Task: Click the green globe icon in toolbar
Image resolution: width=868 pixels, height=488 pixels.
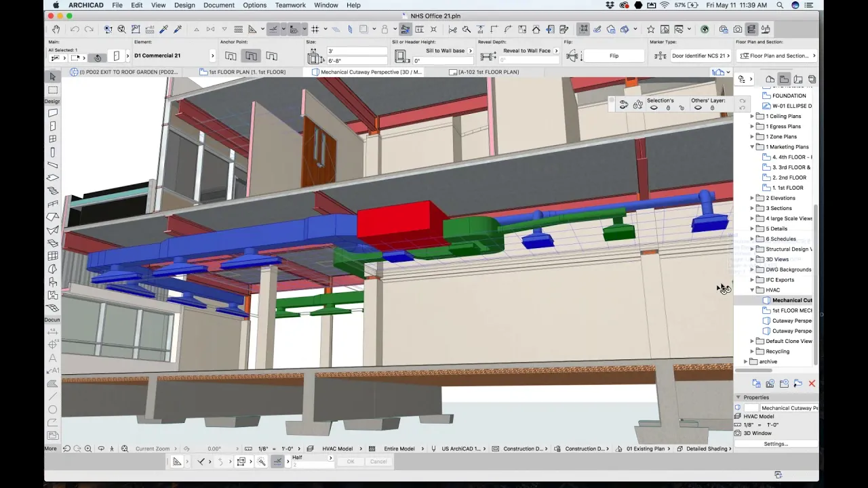Action: [705, 29]
